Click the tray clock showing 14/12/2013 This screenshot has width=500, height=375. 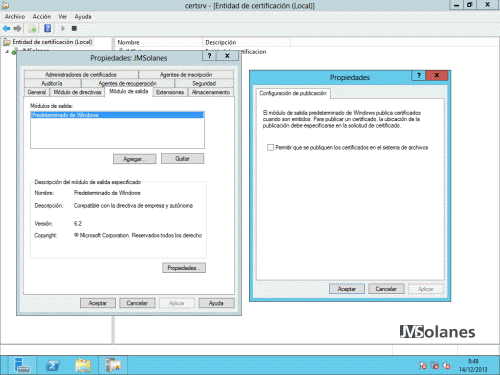pos(473,365)
